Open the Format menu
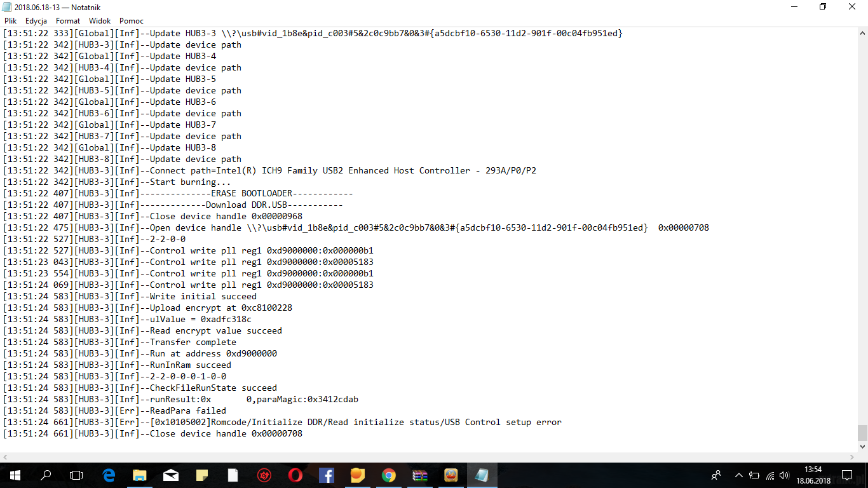868x488 pixels. point(68,21)
